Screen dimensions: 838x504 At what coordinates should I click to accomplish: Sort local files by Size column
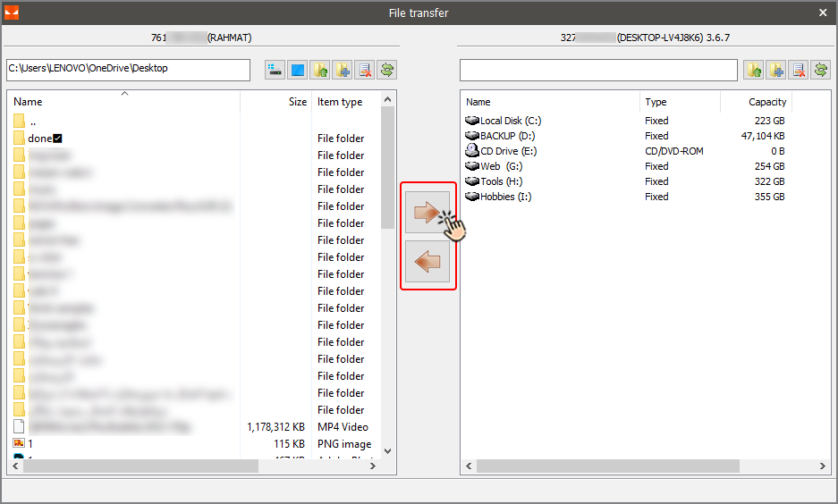[x=298, y=102]
